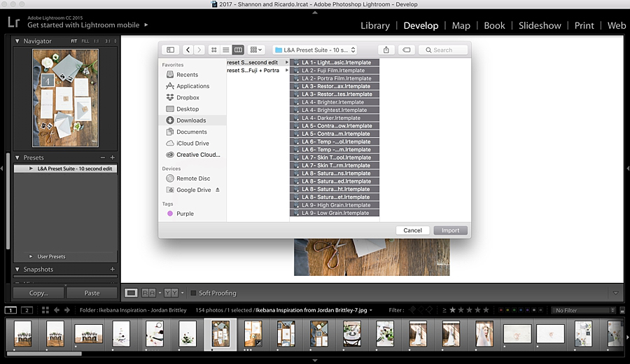This screenshot has width=630, height=364.
Task: Open Documents in the sidebar
Action: [192, 132]
